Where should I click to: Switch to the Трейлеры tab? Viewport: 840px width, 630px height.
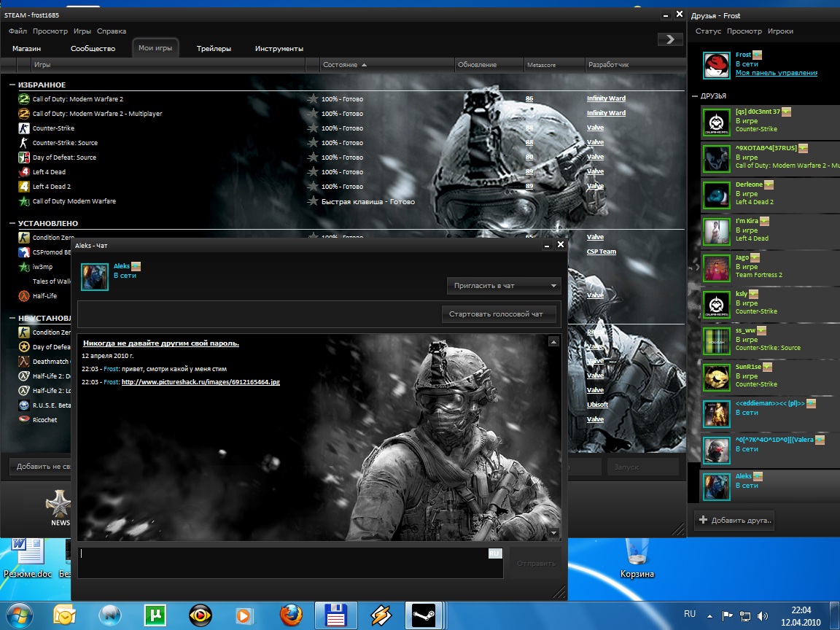coord(214,48)
